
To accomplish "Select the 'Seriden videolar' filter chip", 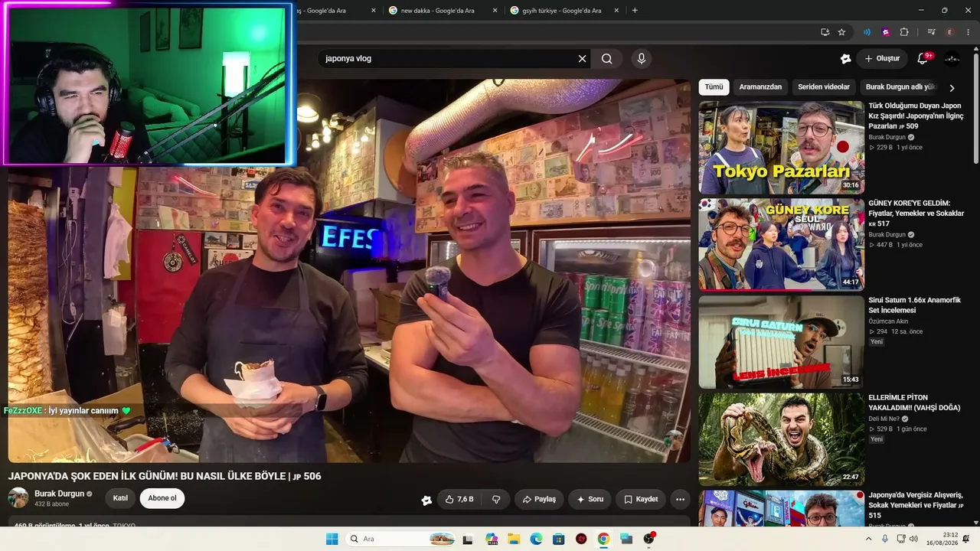I will 824,87.
